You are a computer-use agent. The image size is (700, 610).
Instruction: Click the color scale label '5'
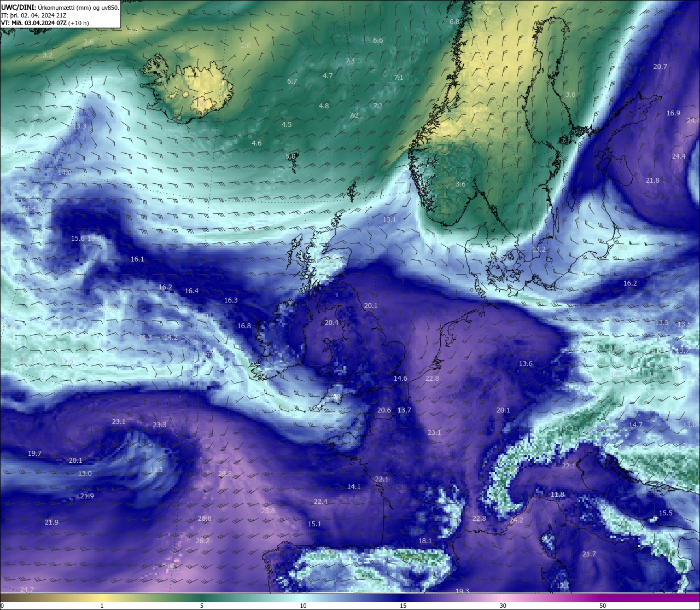pos(202,606)
